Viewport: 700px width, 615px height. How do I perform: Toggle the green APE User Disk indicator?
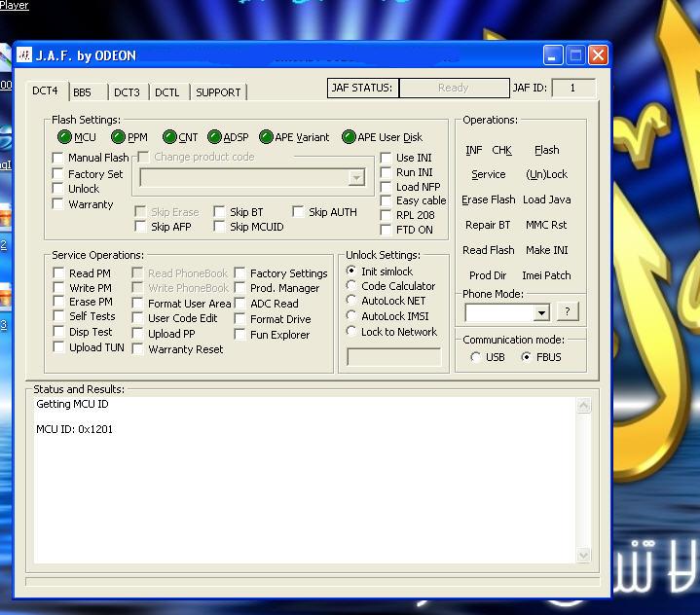coord(349,137)
